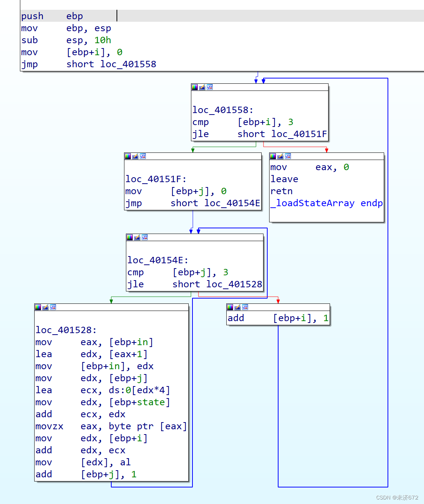Click the color icon on the add [ebp+i] node

(230, 307)
